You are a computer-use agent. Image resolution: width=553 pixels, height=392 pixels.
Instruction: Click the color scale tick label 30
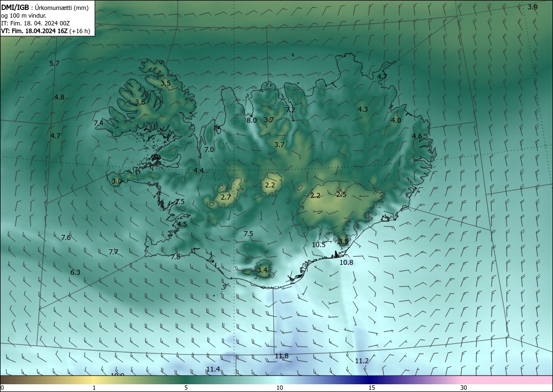[464, 388]
